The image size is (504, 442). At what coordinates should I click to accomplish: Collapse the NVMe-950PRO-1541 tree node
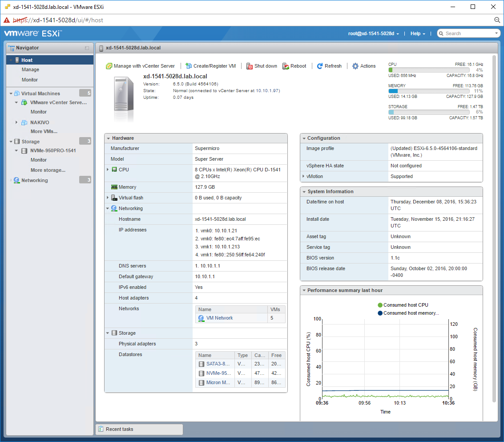point(16,150)
